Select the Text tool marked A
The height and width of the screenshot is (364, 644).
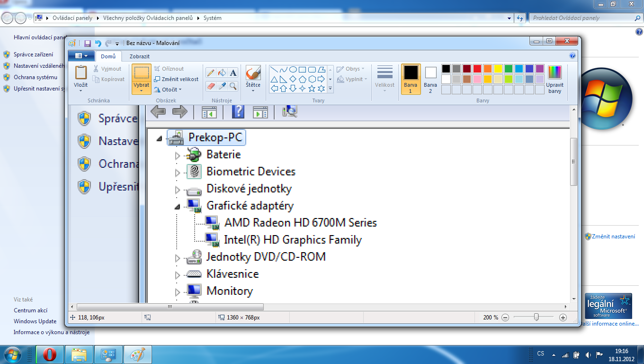233,73
